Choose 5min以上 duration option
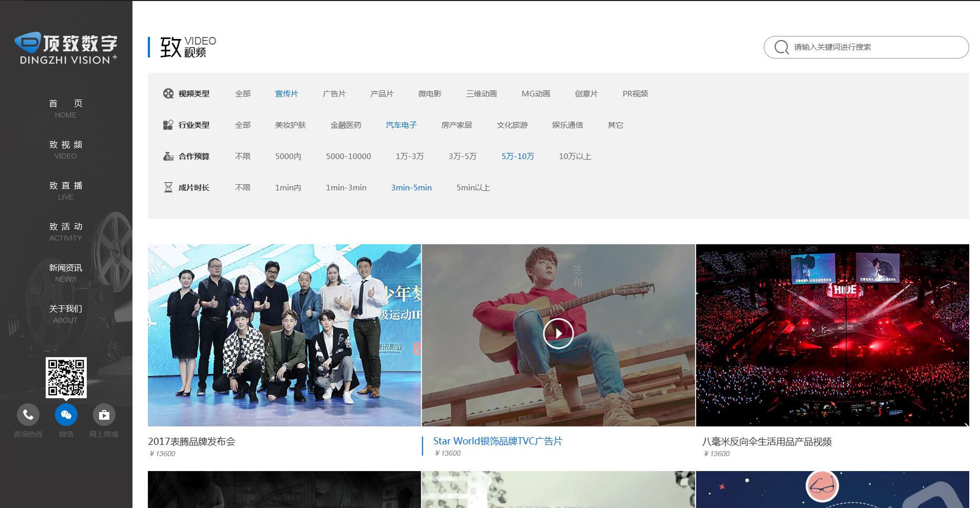 [x=473, y=188]
